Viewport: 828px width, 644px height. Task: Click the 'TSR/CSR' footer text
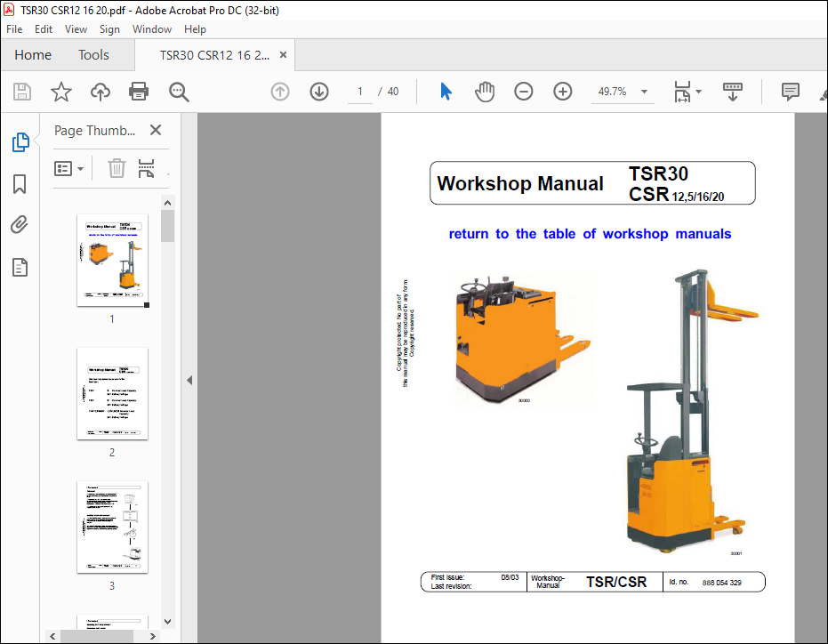point(616,582)
